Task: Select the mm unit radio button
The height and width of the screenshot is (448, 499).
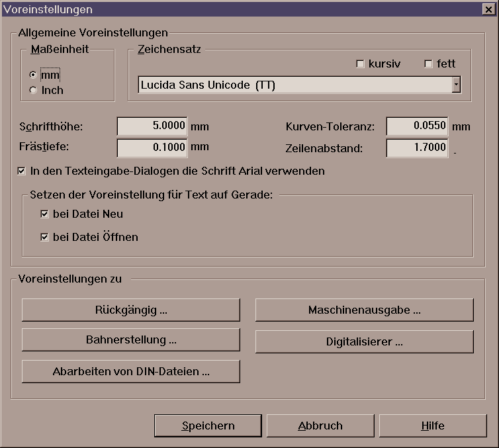Action: coord(34,75)
